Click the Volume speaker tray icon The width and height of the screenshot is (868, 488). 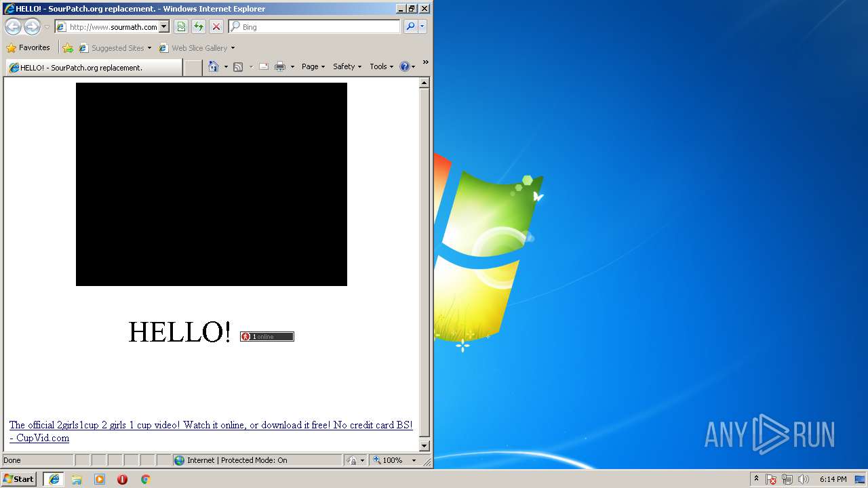pos(804,479)
